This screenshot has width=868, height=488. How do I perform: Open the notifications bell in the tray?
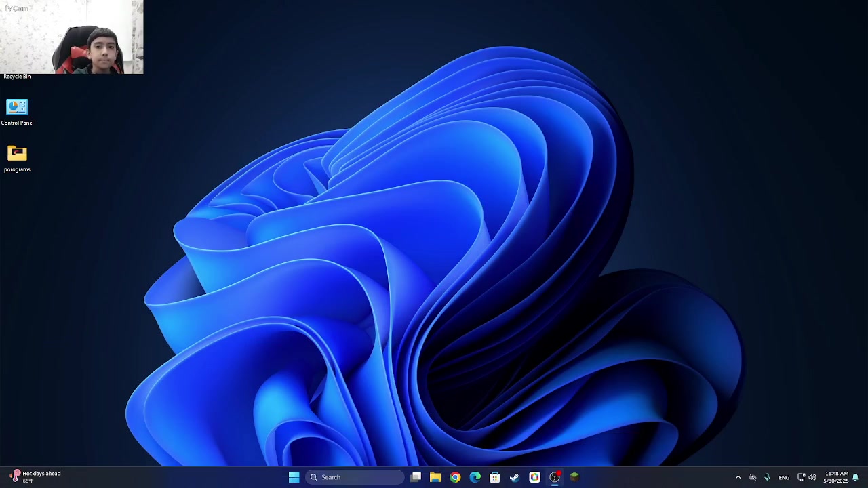pyautogui.click(x=856, y=477)
